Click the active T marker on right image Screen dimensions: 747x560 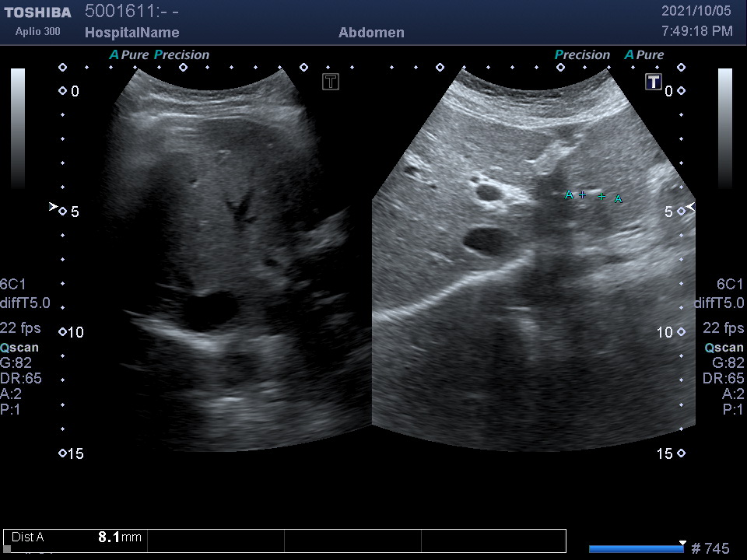click(x=653, y=82)
